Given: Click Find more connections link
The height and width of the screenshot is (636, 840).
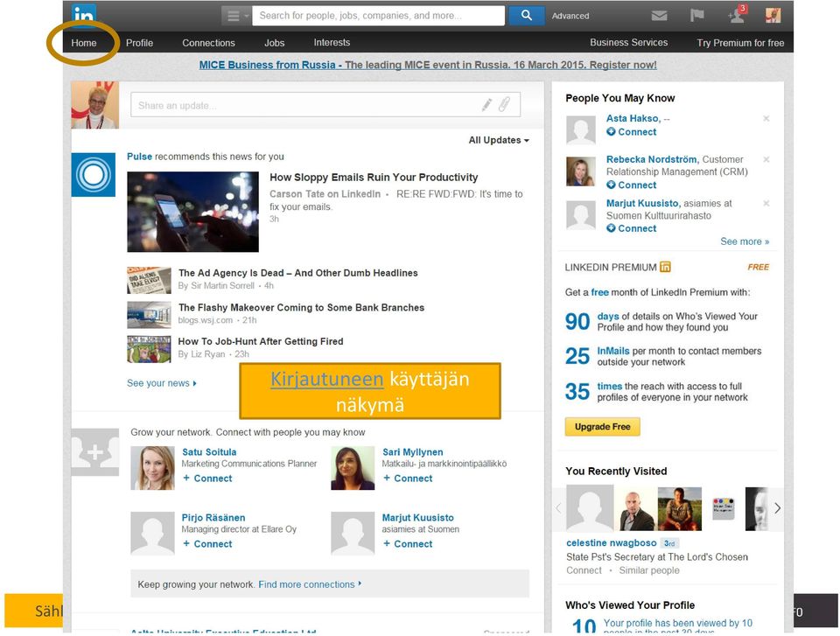Looking at the screenshot, I should pyautogui.click(x=310, y=584).
